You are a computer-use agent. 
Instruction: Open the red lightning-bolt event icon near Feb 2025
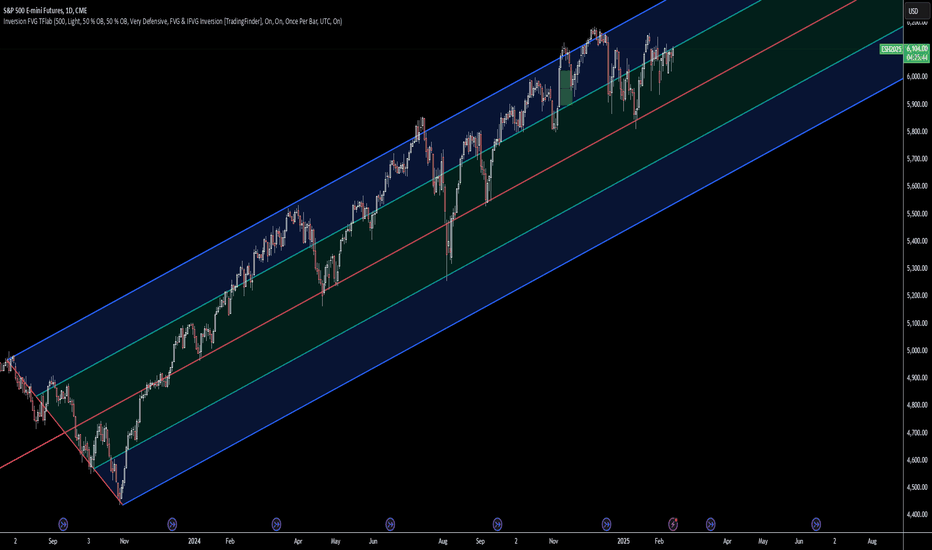(673, 524)
